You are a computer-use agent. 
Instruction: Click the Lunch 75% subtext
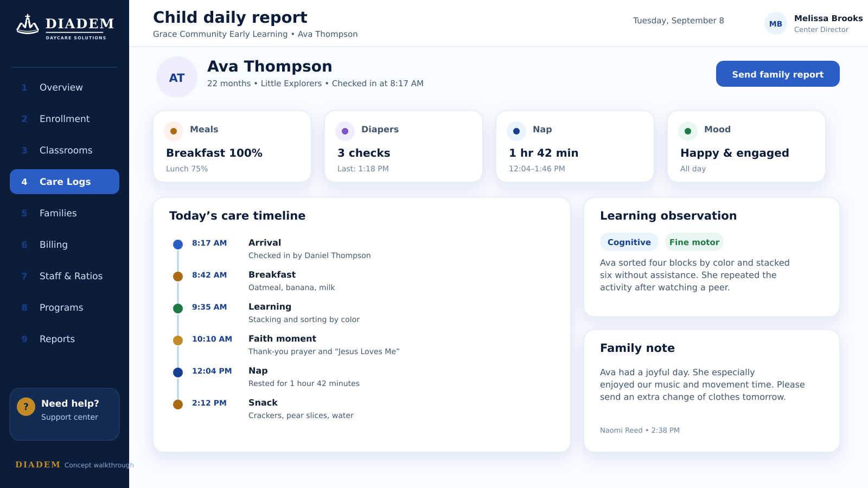click(x=187, y=169)
